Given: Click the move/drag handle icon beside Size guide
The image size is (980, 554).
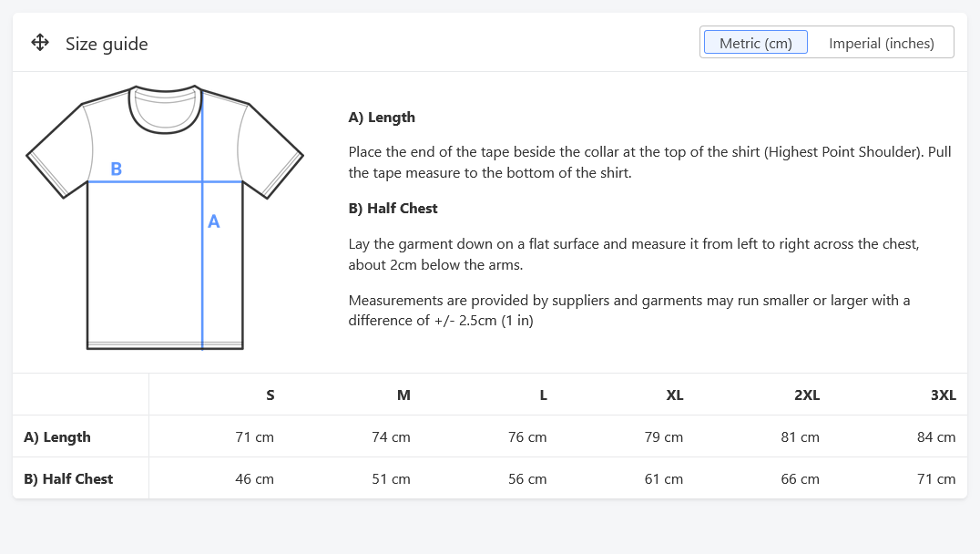Looking at the screenshot, I should tap(39, 43).
